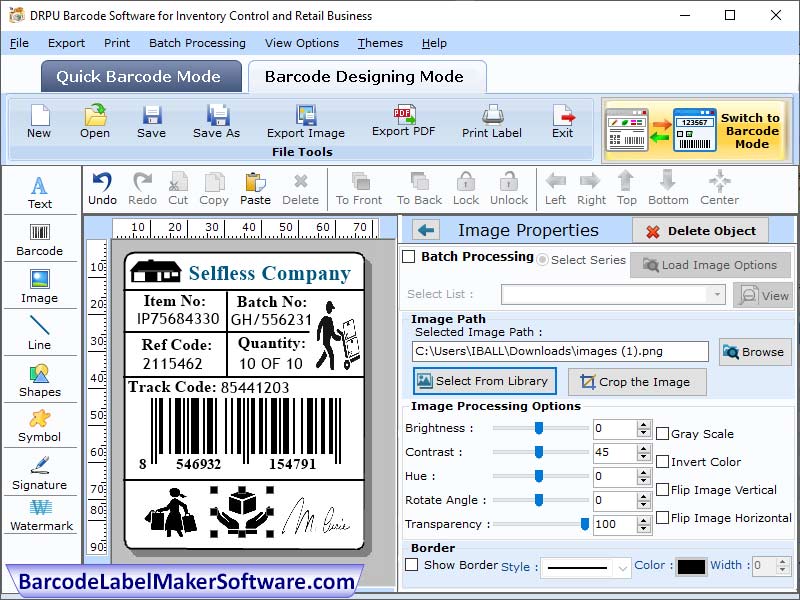Viewport: 800px width, 600px height.
Task: Select the Watermark tool in sidebar
Action: click(41, 516)
